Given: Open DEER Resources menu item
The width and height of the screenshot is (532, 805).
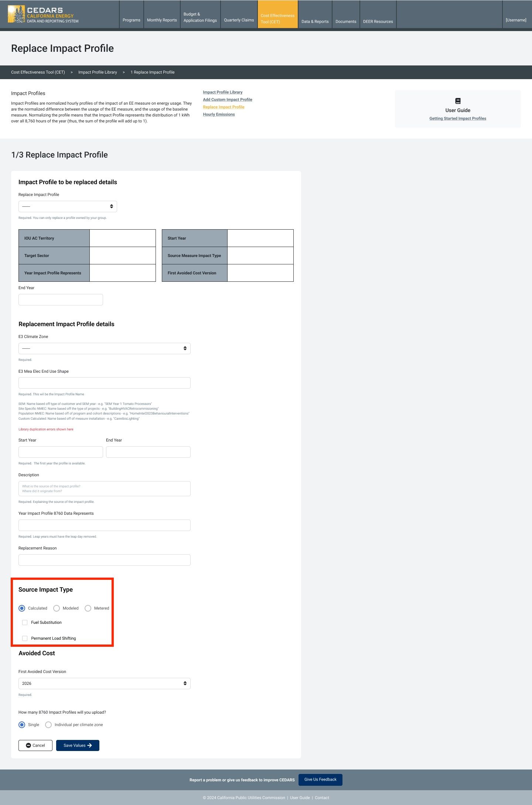Looking at the screenshot, I should (378, 21).
